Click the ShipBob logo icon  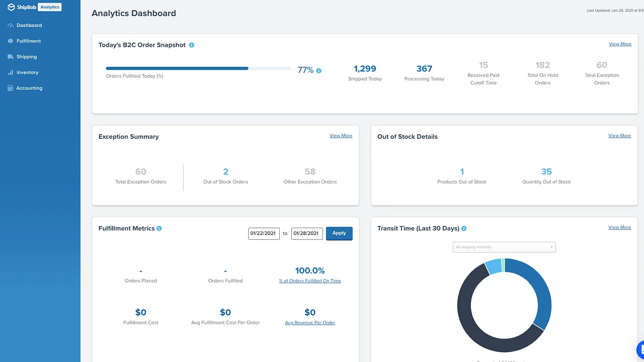tap(11, 7)
